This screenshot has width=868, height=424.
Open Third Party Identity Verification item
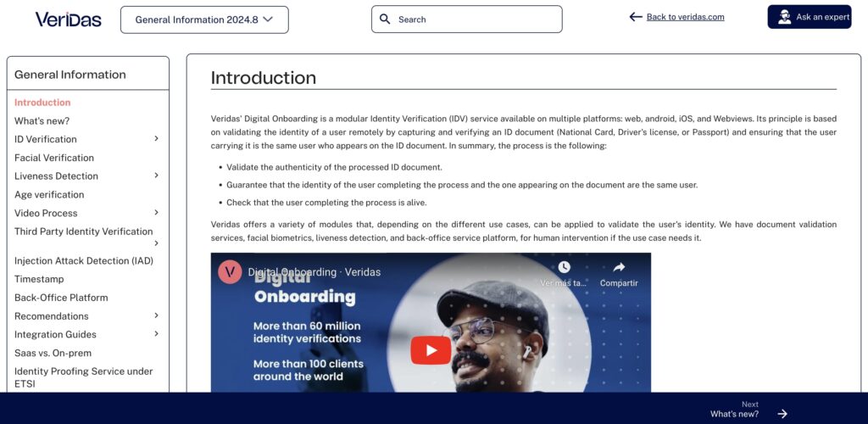84,232
